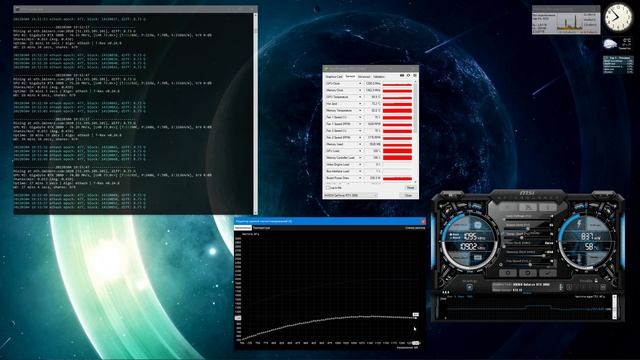
Task: Expand Memory Used sensor dropdown arrow
Action: point(360,144)
